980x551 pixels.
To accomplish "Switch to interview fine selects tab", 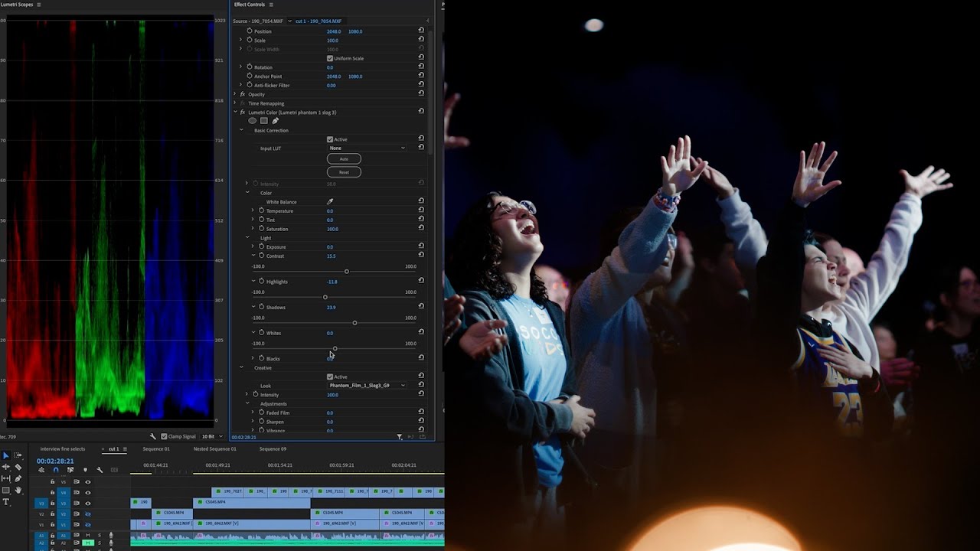I will 62,448.
